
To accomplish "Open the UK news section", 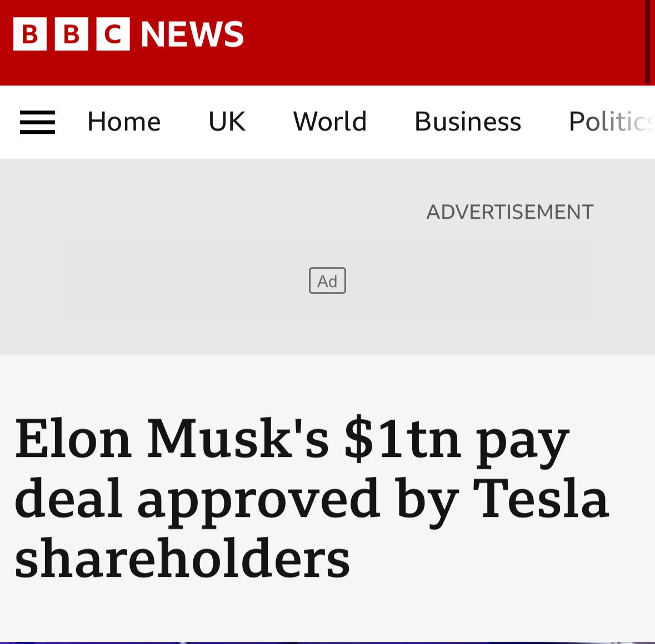I will tap(227, 122).
